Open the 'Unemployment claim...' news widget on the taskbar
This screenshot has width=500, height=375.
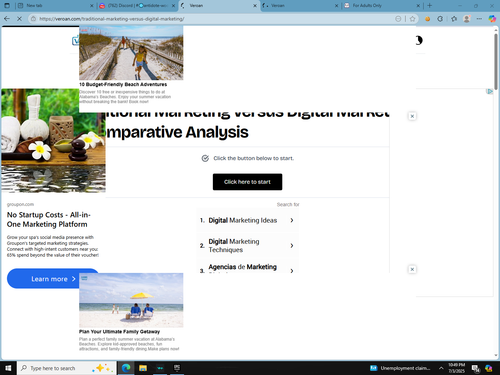click(400, 368)
